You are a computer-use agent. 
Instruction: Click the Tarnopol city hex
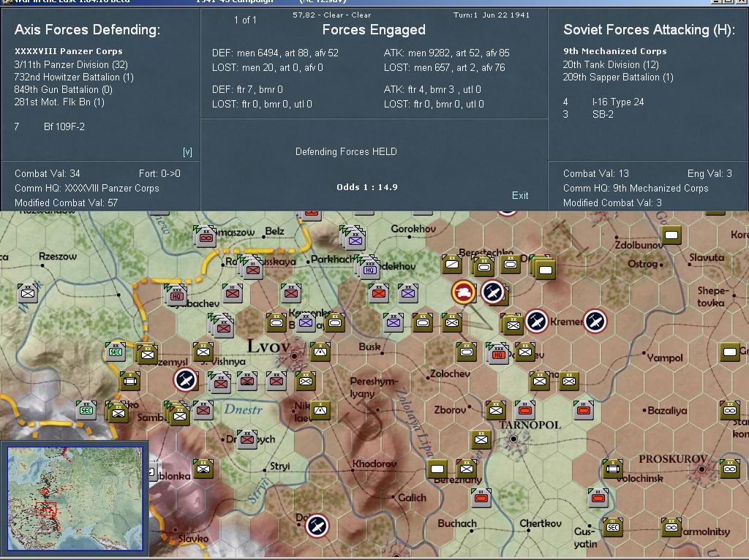click(x=513, y=438)
